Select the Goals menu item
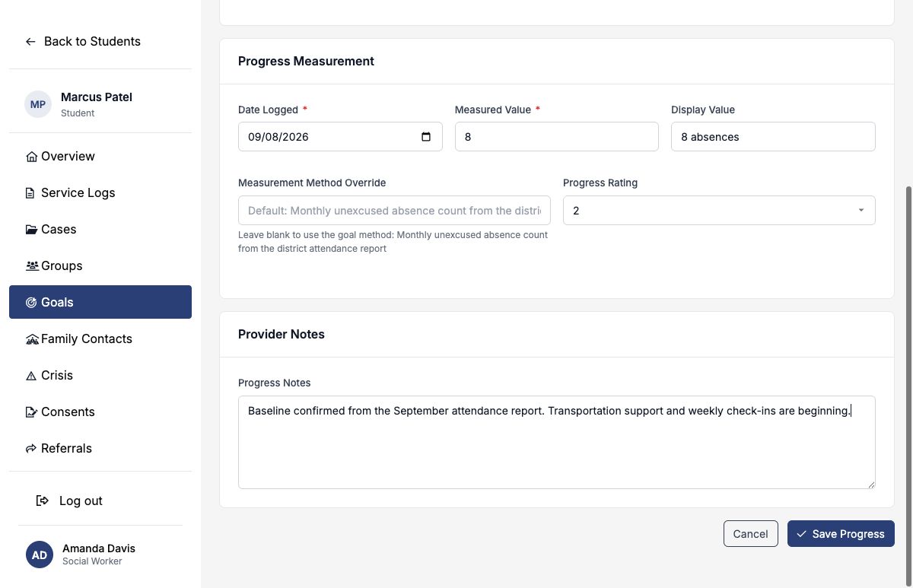 [x=100, y=302]
